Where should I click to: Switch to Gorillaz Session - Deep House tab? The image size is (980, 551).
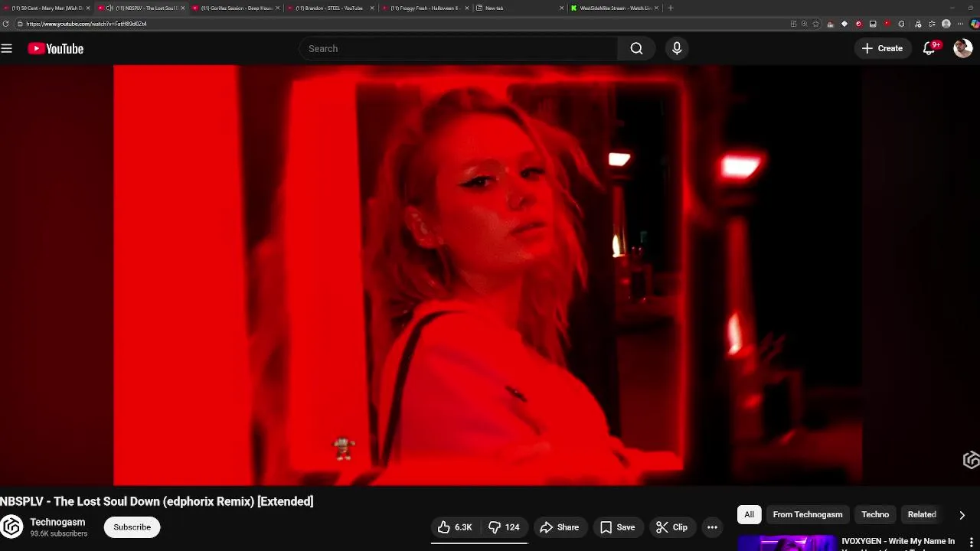[x=234, y=8]
